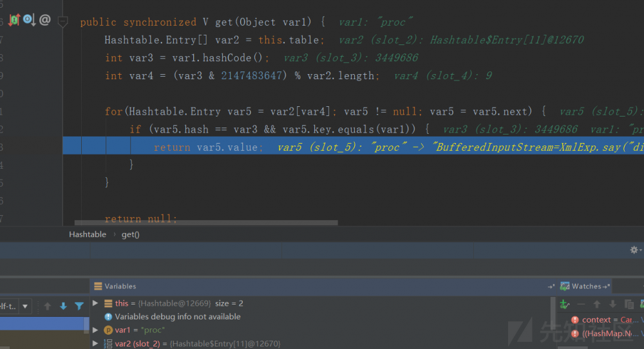This screenshot has height=349, width=644.
Task: Click the var1 parameter icon
Action: point(108,330)
